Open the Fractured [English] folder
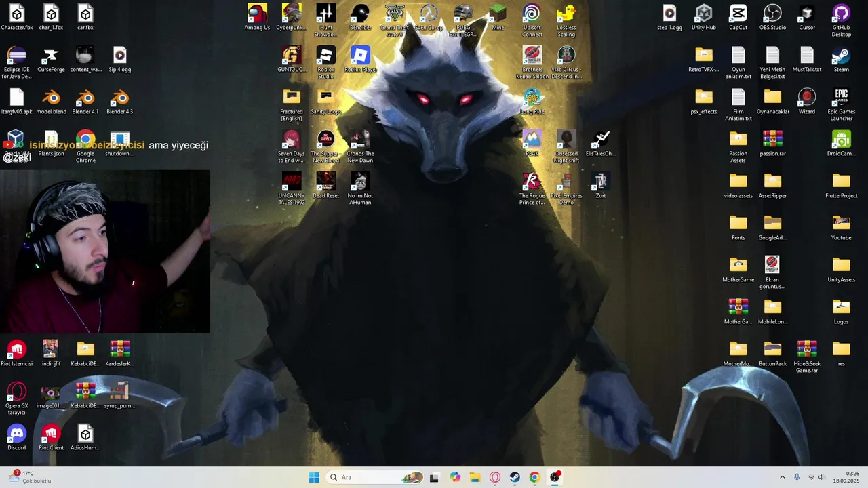868x488 pixels. coord(292,104)
